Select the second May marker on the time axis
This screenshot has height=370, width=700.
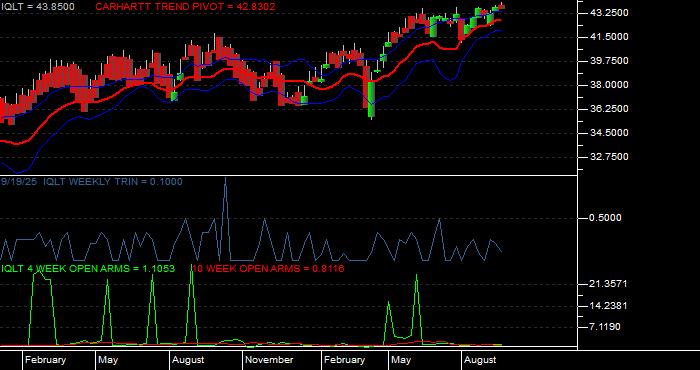click(x=401, y=360)
